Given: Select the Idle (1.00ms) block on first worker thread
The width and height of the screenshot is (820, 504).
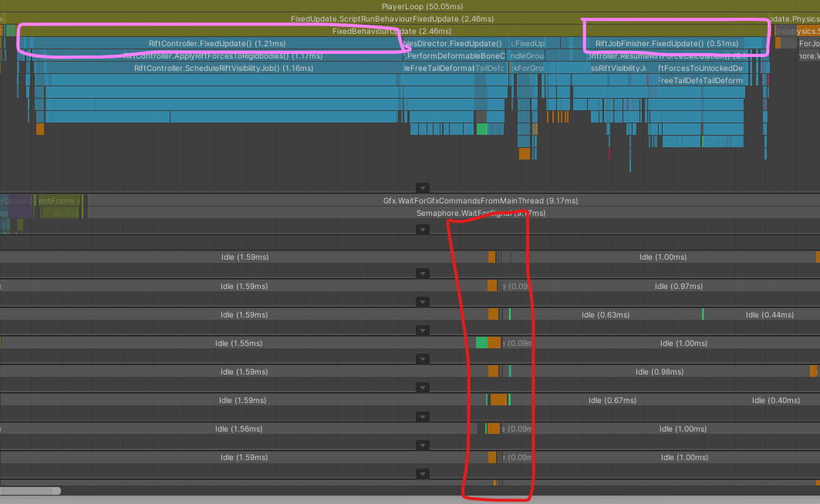Looking at the screenshot, I should point(665,257).
